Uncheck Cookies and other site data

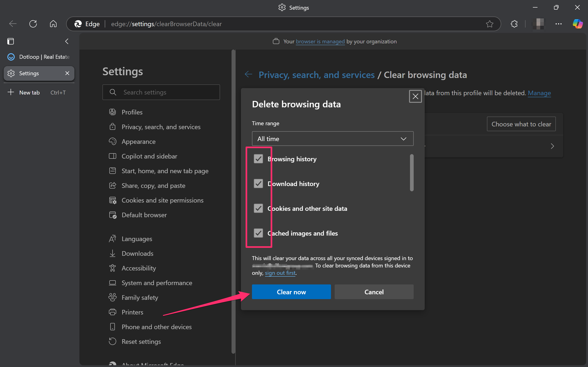coord(258,208)
